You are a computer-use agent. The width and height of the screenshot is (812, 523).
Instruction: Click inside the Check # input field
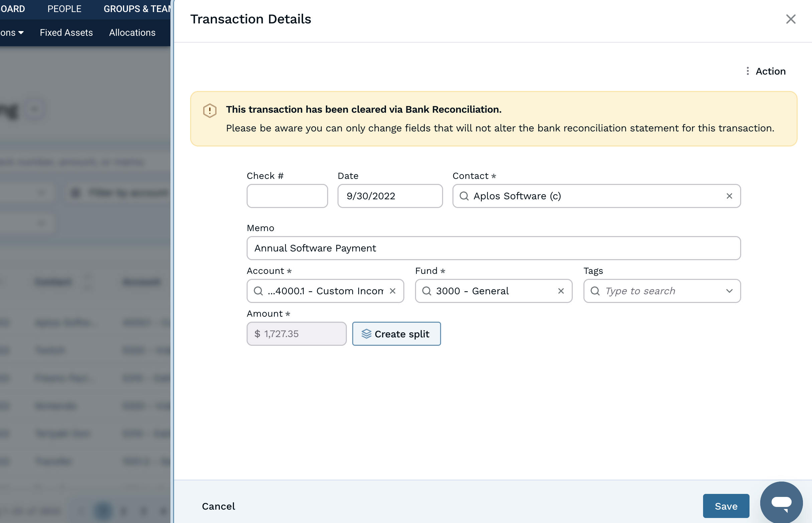pos(287,196)
